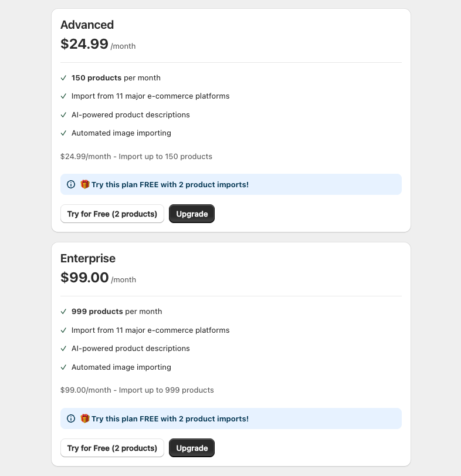Click the checkmark beside 150 products per month
This screenshot has width=461, height=476.
[63, 77]
